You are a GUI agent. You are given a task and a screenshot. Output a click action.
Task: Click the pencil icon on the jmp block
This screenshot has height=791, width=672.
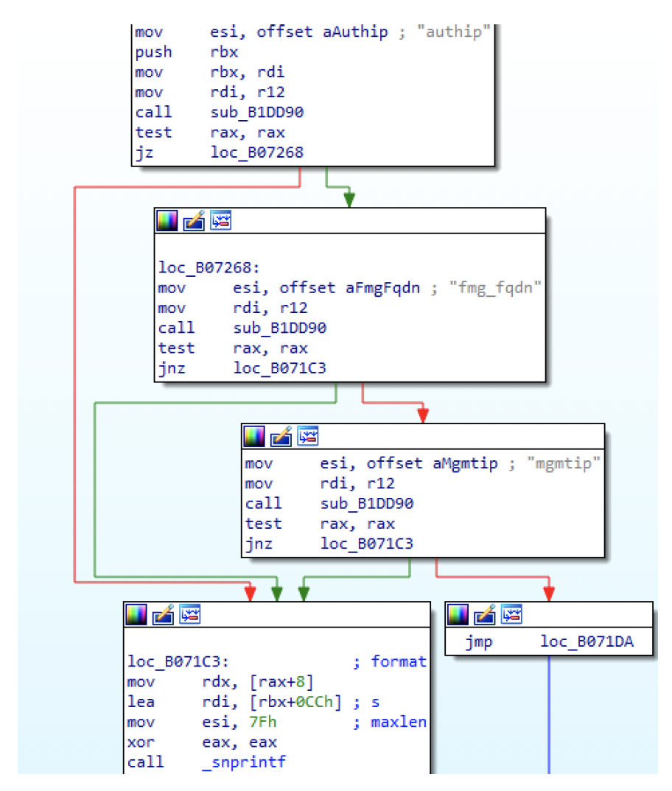coord(485,614)
